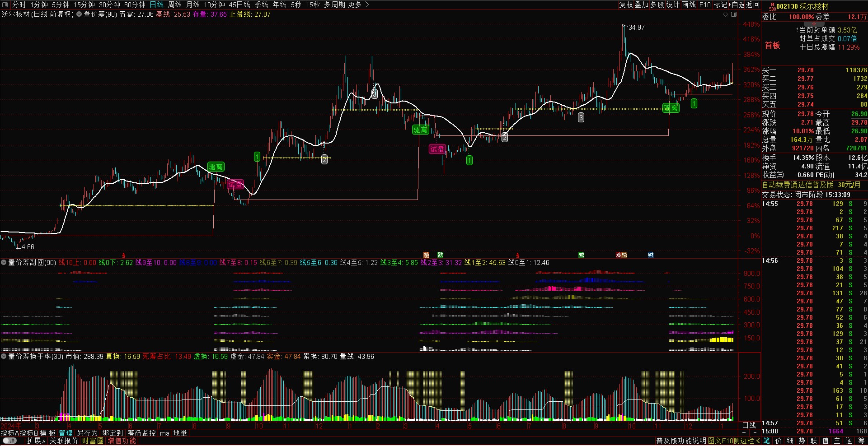The width and height of the screenshot is (868, 446).
Task: Open the 联 linked panel
Action: [x=813, y=441]
